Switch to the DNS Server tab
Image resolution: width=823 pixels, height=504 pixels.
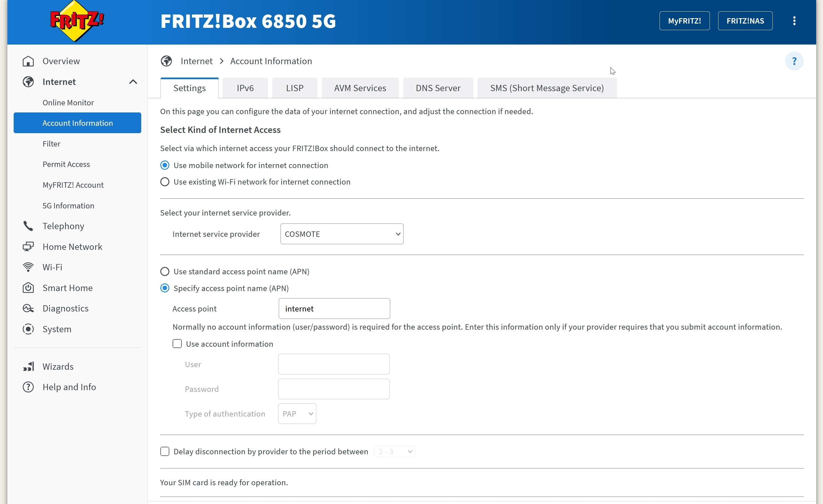pyautogui.click(x=438, y=88)
